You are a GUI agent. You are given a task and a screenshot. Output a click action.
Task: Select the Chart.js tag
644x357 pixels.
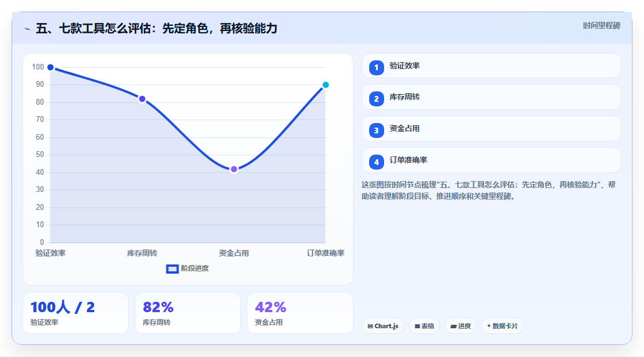point(383,326)
